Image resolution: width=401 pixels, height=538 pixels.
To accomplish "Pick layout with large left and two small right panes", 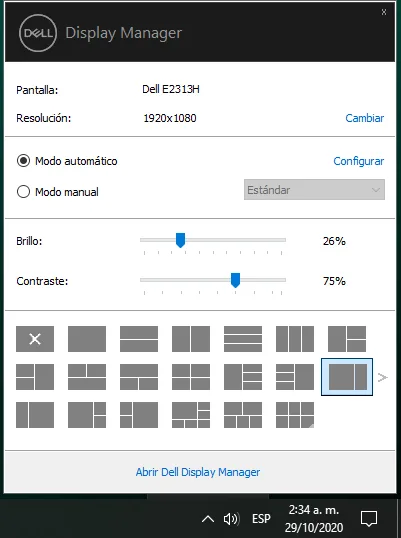I will 87,415.
